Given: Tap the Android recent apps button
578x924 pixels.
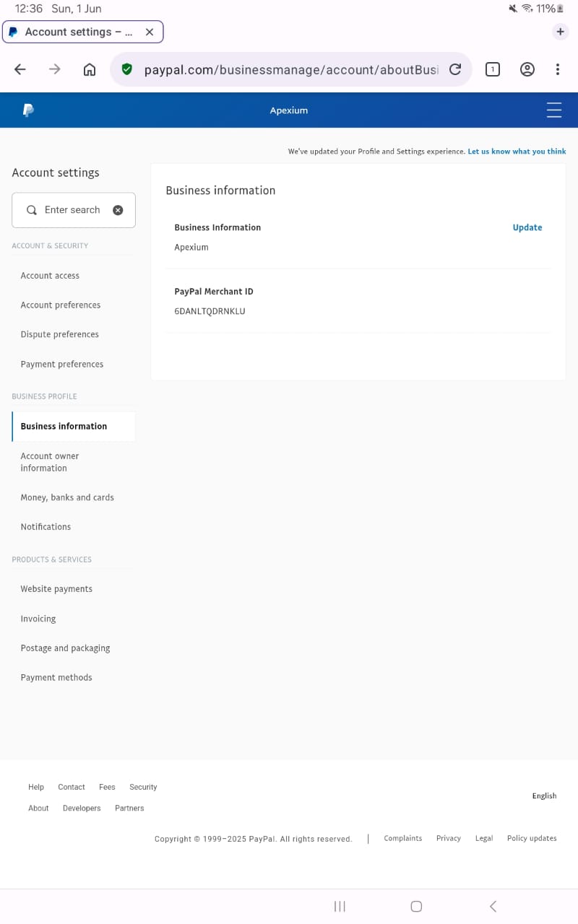Looking at the screenshot, I should click(x=340, y=906).
